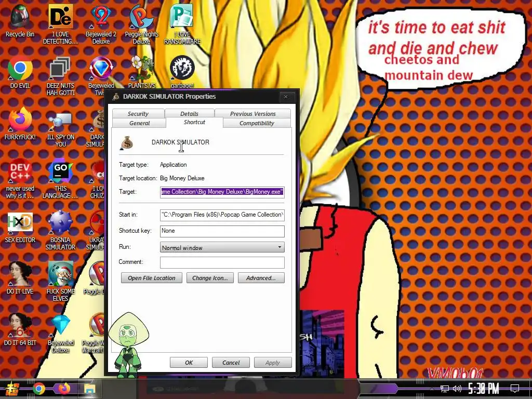The height and width of the screenshot is (399, 532).
Task: Click the Cancel button
Action: click(x=231, y=362)
